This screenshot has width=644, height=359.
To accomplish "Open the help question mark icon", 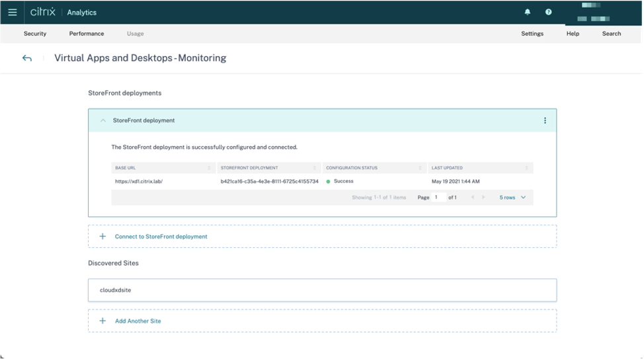I will pos(548,12).
